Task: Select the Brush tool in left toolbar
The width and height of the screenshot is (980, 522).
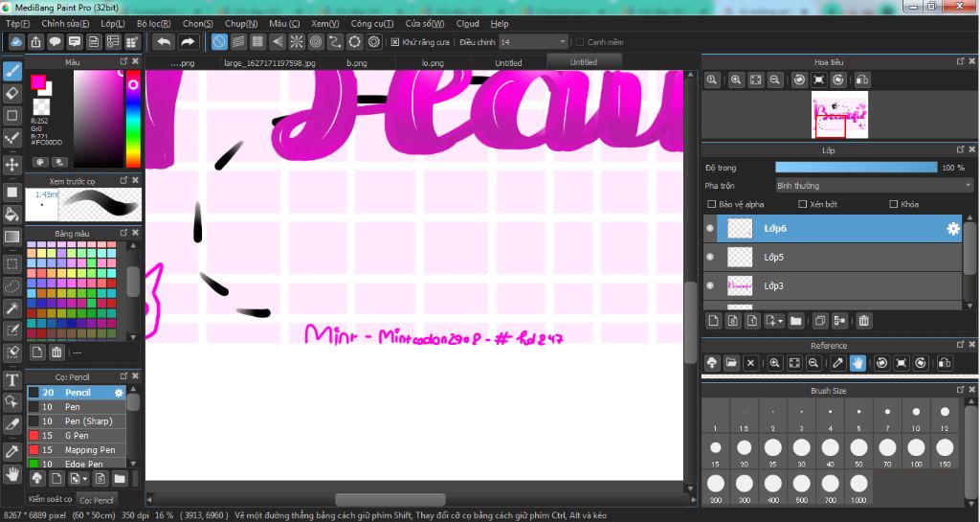Action: (x=11, y=71)
